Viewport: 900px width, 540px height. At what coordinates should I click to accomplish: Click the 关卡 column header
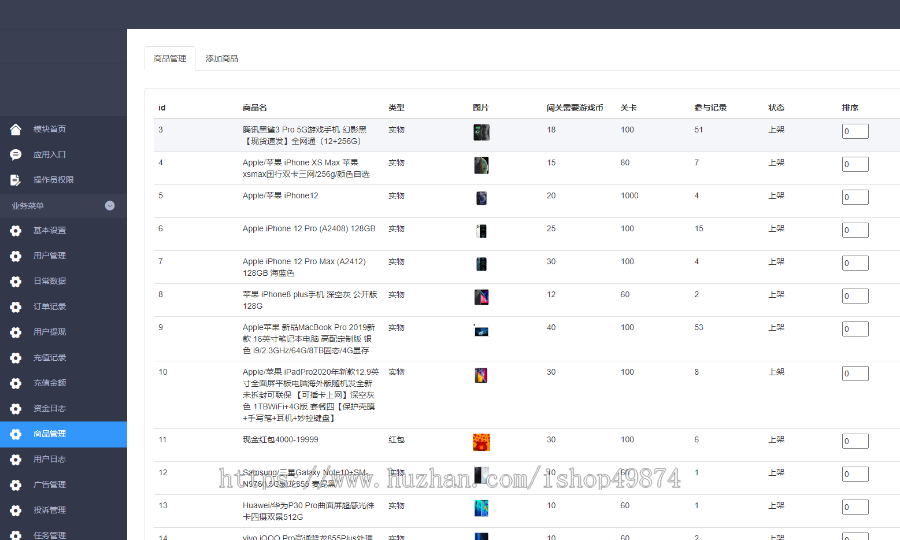point(629,107)
